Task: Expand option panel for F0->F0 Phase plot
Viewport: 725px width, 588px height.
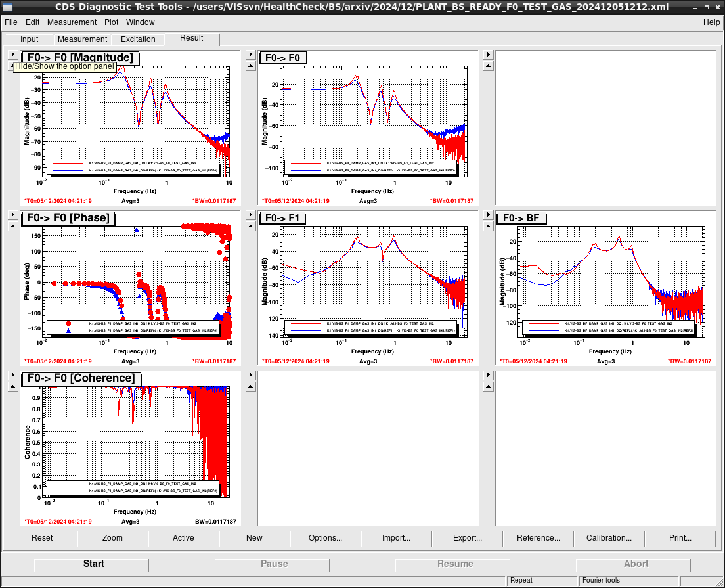Action: (13, 215)
